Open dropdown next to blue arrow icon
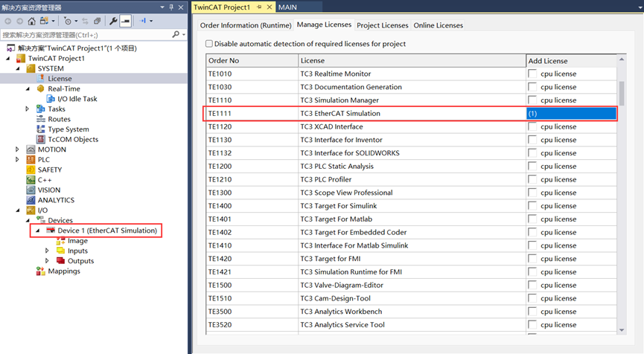The height and width of the screenshot is (354, 644). pyautogui.click(x=151, y=21)
